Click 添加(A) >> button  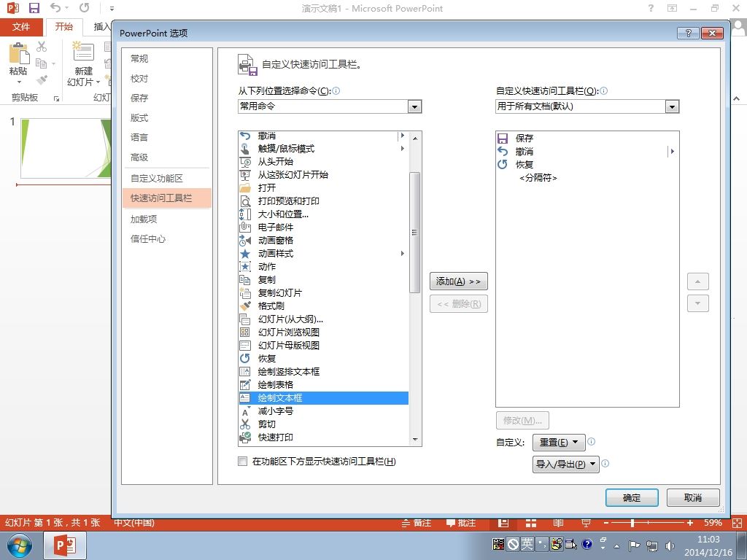pos(458,281)
